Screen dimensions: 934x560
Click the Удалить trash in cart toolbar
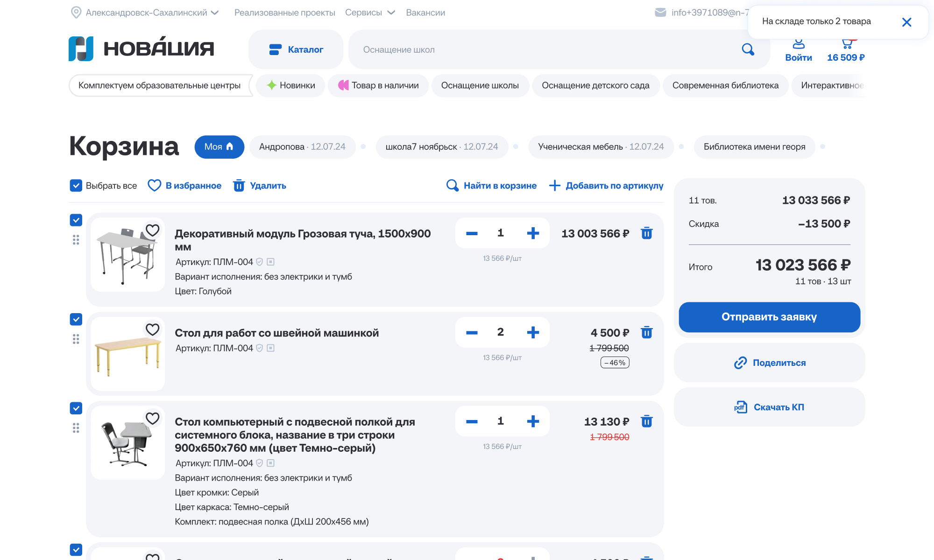point(239,186)
